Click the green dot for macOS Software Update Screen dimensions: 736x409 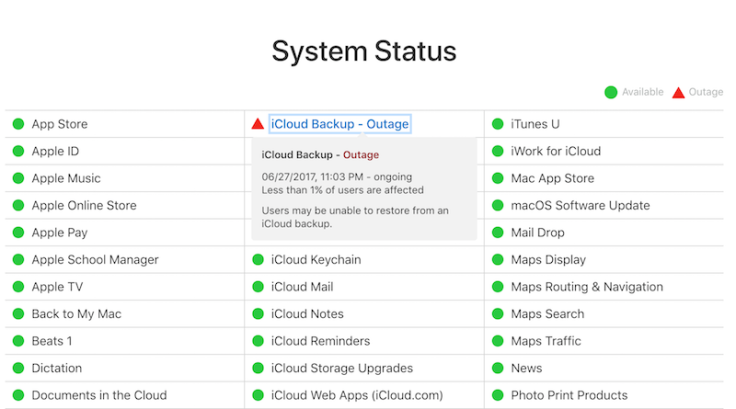498,205
